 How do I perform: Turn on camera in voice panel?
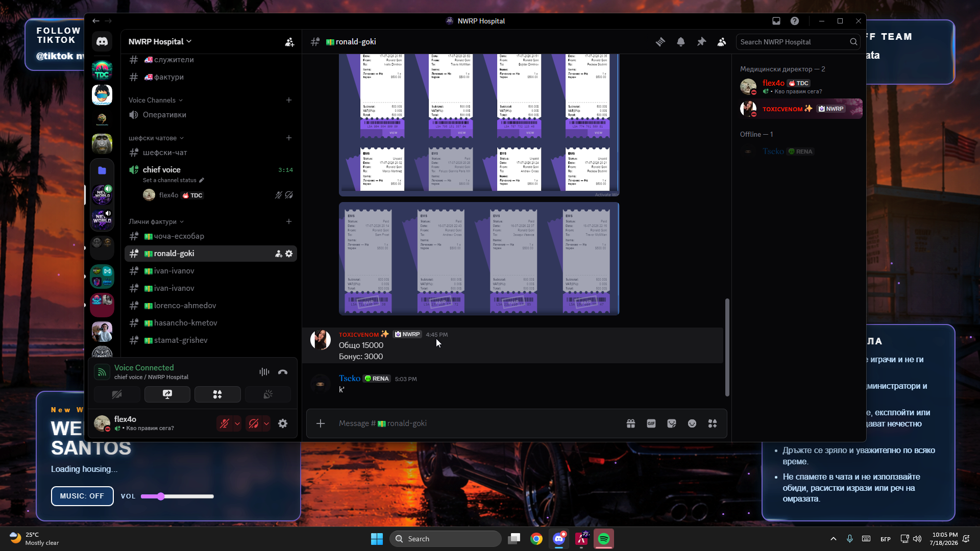117,394
